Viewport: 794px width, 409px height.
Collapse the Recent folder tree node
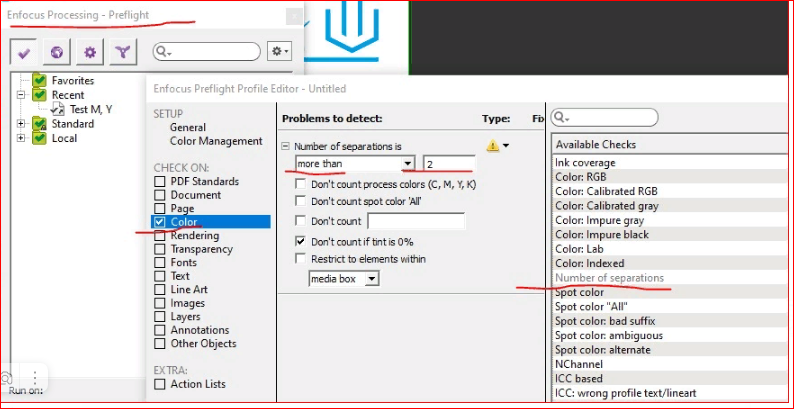[x=21, y=95]
